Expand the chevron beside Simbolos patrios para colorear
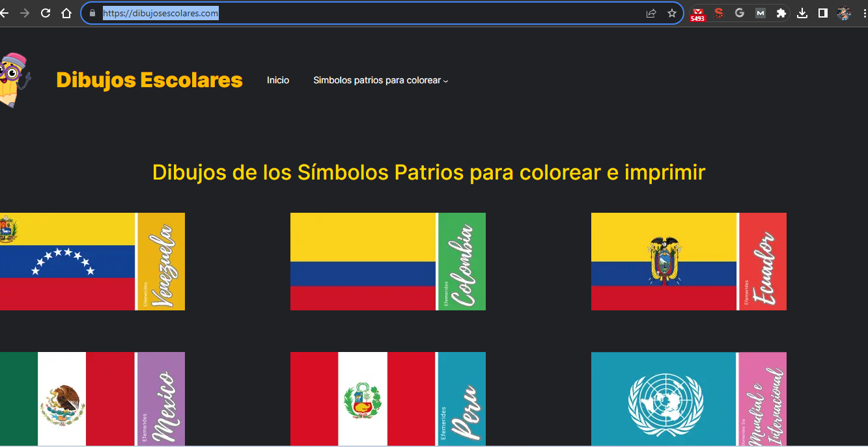Image resolution: width=868 pixels, height=447 pixels. point(446,81)
